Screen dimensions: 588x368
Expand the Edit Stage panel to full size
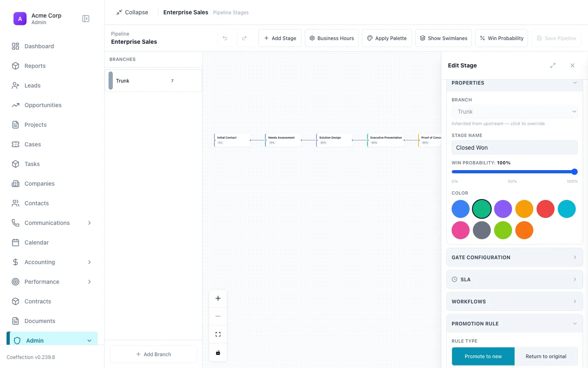pyautogui.click(x=553, y=65)
